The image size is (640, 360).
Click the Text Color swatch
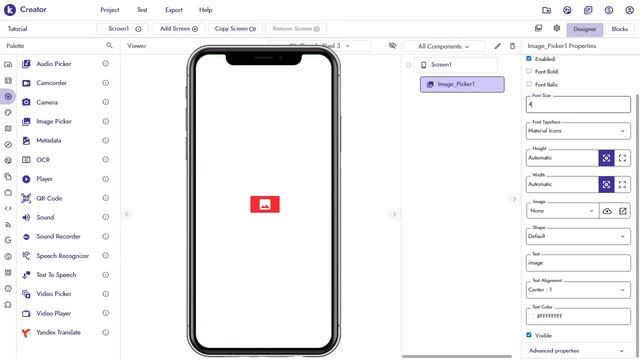pyautogui.click(x=531, y=316)
